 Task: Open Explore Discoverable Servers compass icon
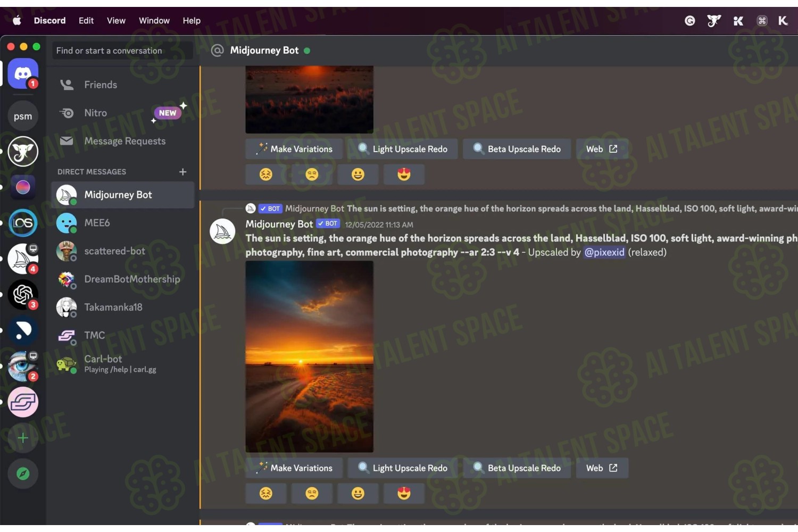pyautogui.click(x=23, y=473)
